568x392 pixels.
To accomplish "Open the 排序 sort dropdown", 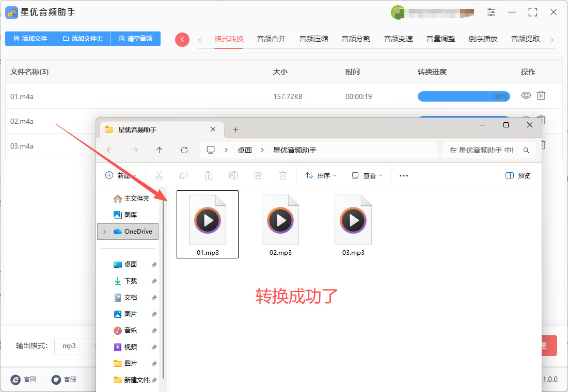I will pos(321,175).
